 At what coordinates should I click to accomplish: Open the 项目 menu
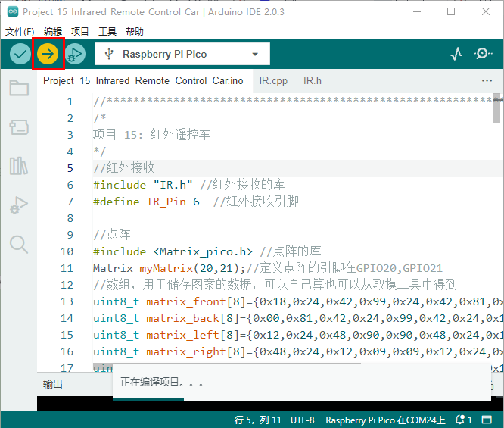tap(79, 32)
